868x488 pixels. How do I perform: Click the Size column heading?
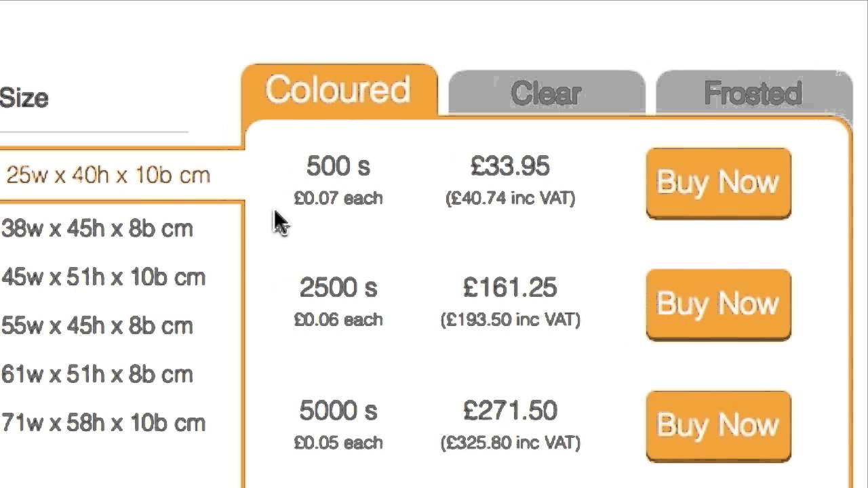[x=24, y=98]
